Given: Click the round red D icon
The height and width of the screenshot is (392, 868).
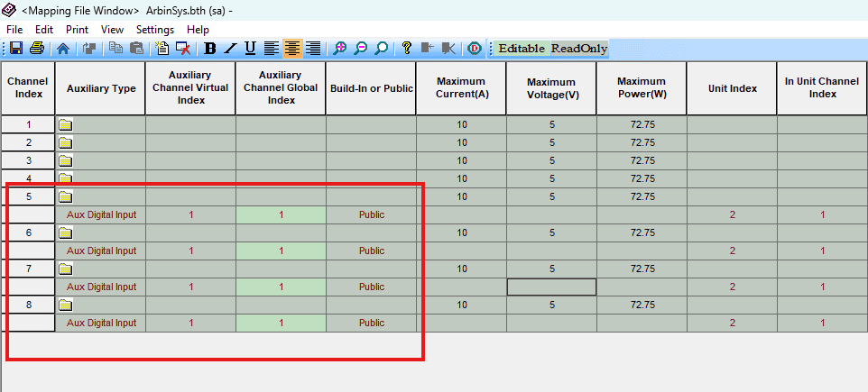Looking at the screenshot, I should click(x=474, y=49).
